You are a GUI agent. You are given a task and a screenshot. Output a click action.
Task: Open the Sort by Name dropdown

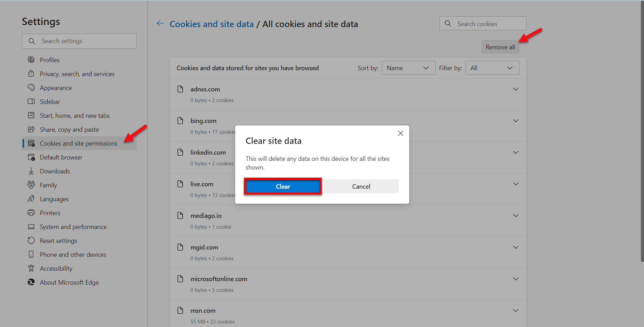(408, 68)
